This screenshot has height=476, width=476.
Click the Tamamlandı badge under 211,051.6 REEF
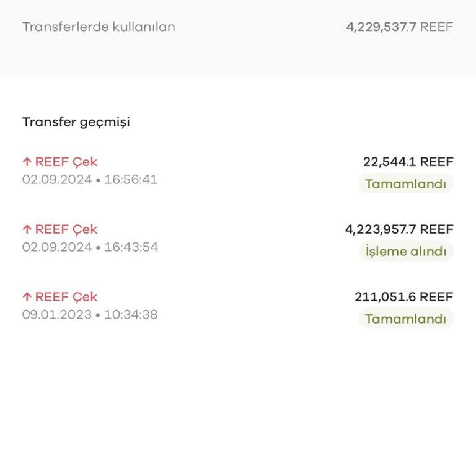[405, 319]
